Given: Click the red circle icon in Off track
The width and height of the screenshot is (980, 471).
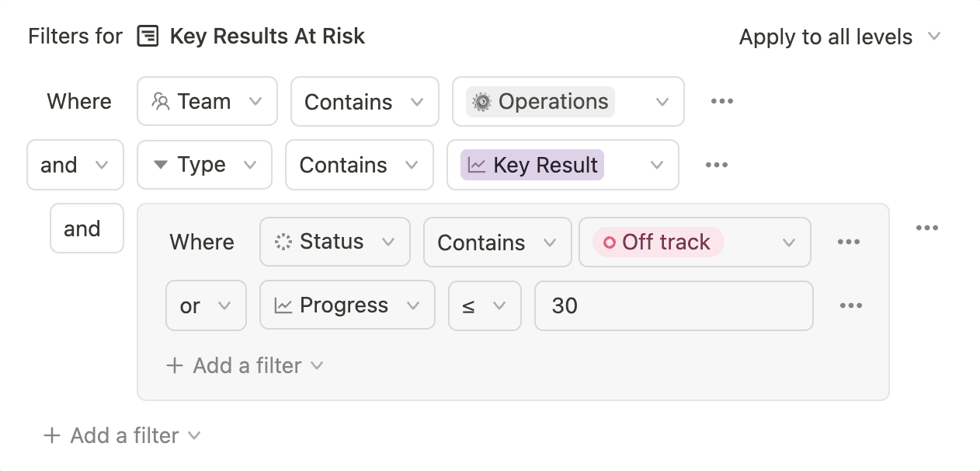Looking at the screenshot, I should [x=610, y=242].
